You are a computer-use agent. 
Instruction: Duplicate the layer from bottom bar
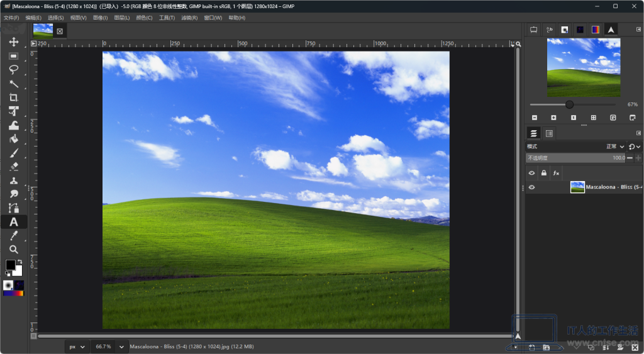(x=591, y=348)
